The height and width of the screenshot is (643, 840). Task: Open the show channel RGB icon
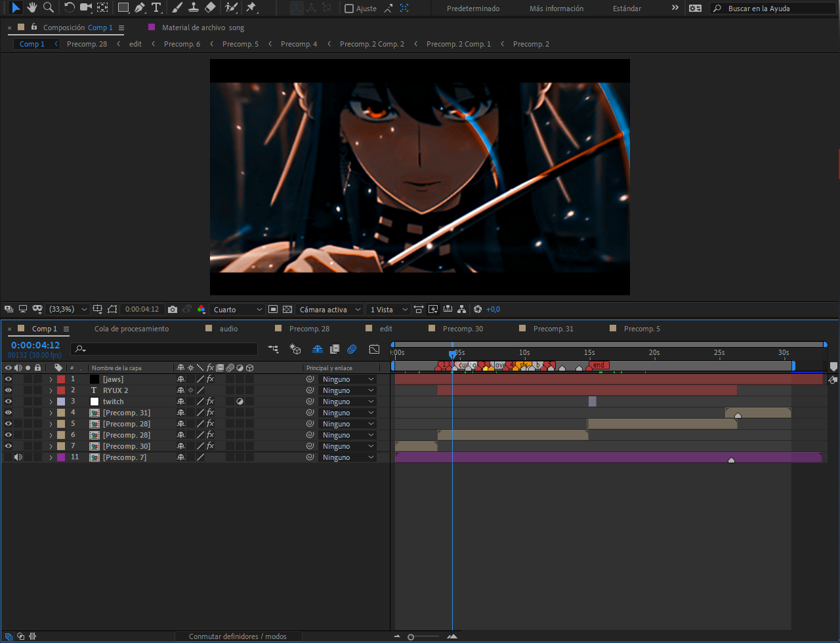point(201,309)
